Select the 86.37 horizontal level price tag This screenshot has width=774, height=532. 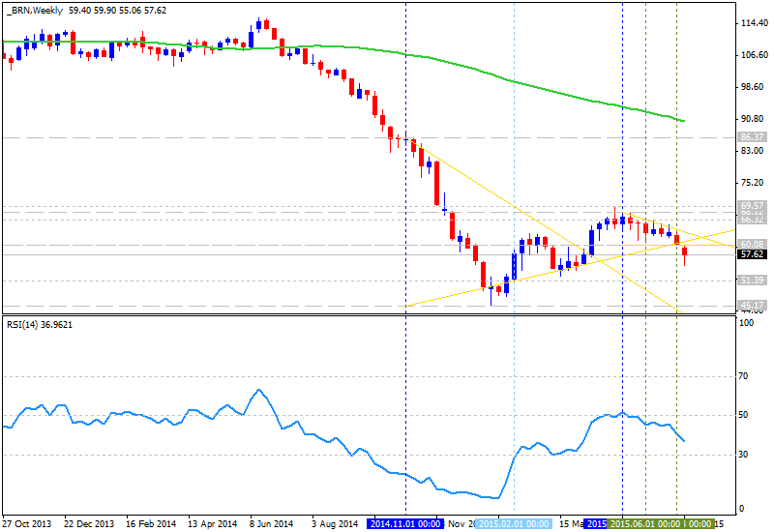(753, 137)
